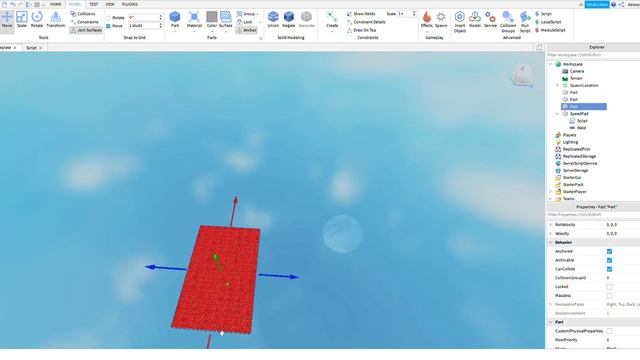Switch to the PLUGINS ribbon tab
This screenshot has width=640, height=360.
[x=130, y=4]
